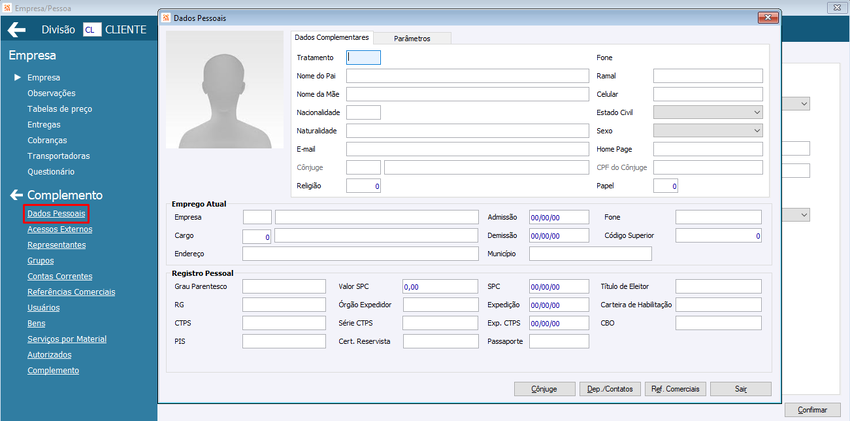The height and width of the screenshot is (421, 850).
Task: Click the CBO field
Action: pos(718,323)
